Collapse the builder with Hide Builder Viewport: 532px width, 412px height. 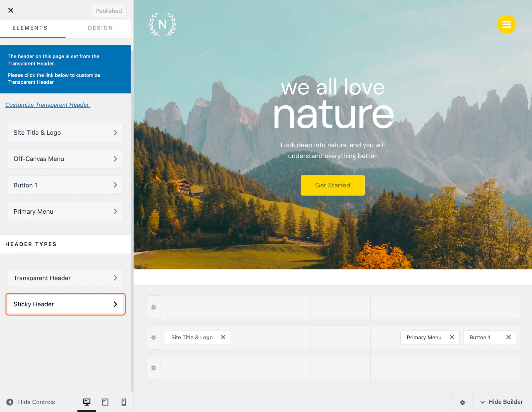click(502, 402)
